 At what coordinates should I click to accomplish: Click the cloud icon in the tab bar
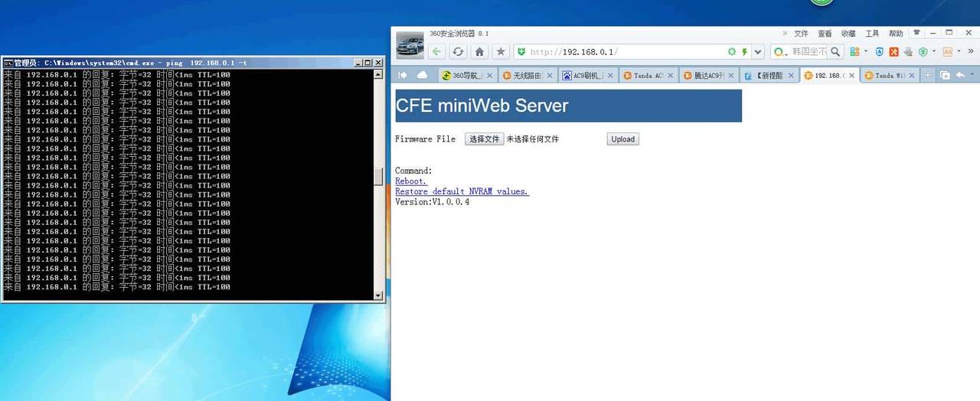coord(422,75)
